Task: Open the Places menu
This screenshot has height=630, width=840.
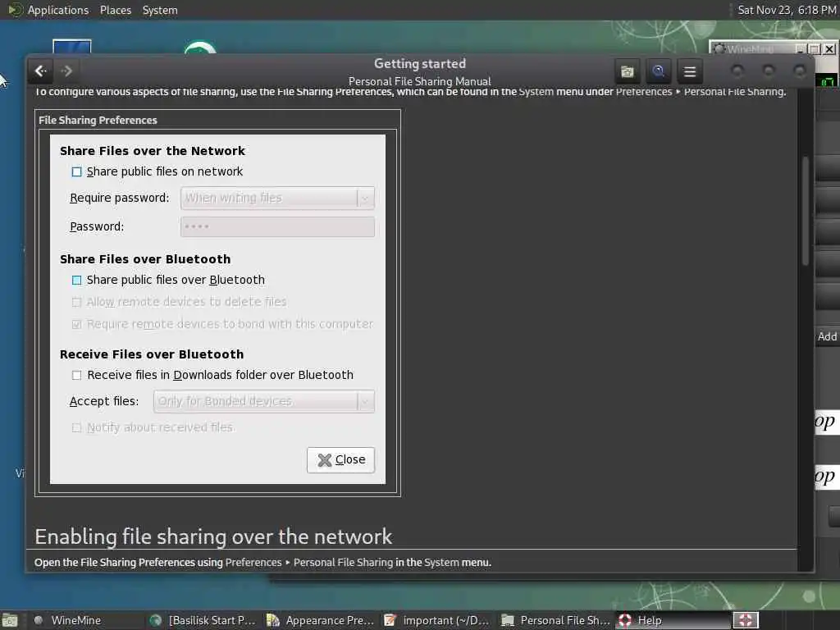Action: [x=115, y=10]
